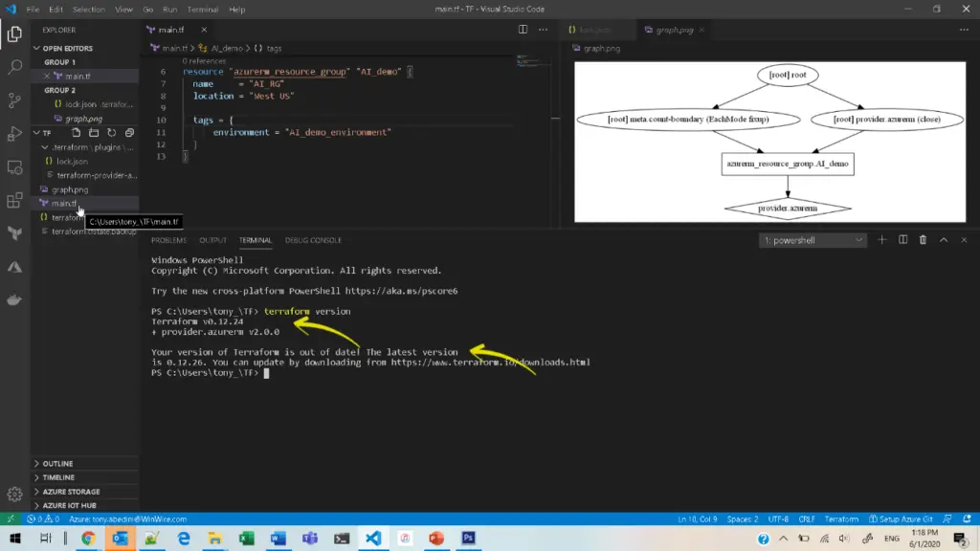This screenshot has width=980, height=551.
Task: Open the Terraform extension view in activity bar
Action: click(x=14, y=233)
